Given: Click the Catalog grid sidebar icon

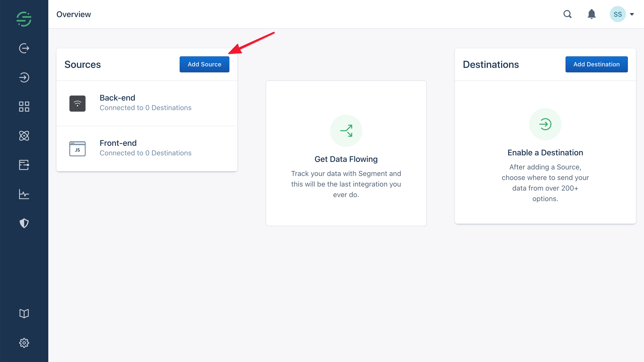Looking at the screenshot, I should click(24, 106).
